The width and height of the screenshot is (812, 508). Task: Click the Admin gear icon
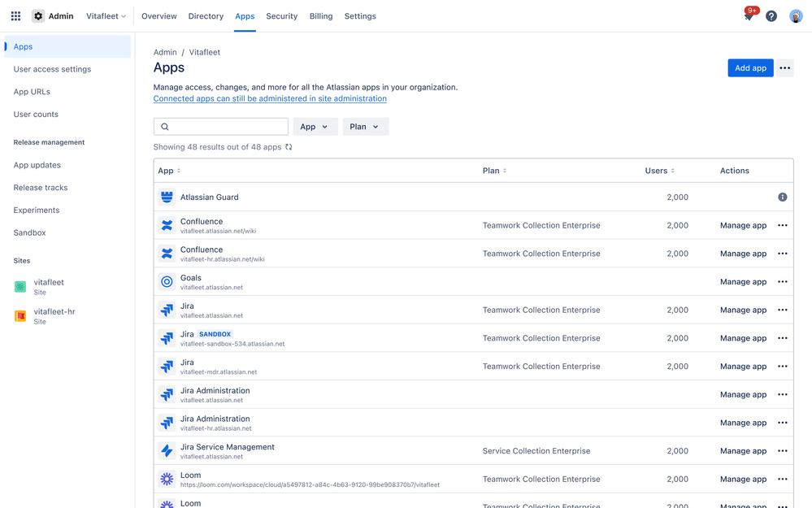38,16
